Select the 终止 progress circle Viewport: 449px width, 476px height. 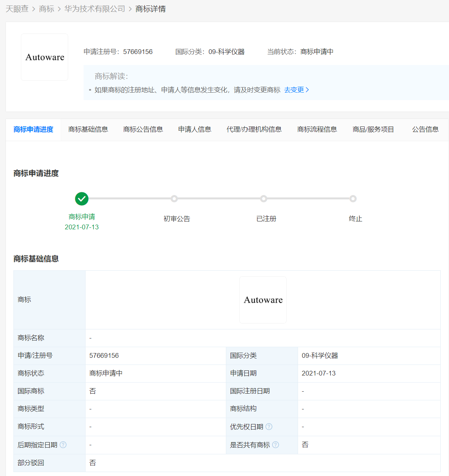[x=353, y=199]
